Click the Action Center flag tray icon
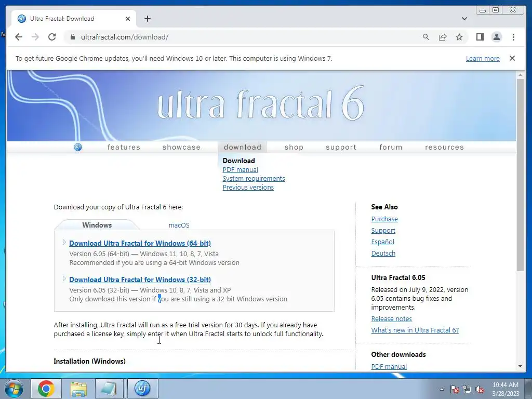Viewport: 532px width, 399px height. point(455,389)
